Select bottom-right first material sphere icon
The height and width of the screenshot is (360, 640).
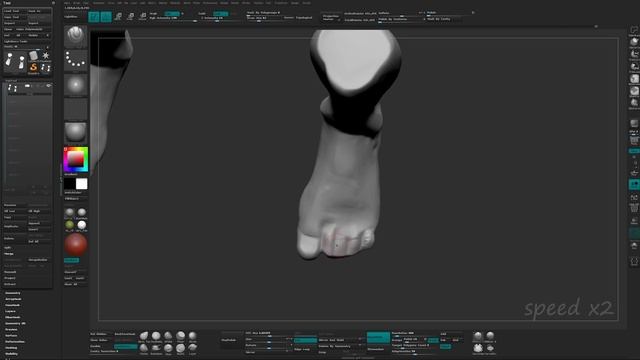click(x=478, y=336)
